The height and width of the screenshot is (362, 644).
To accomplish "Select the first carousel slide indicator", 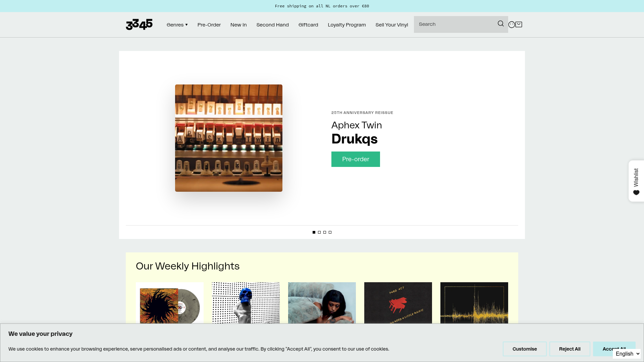I will point(314,232).
